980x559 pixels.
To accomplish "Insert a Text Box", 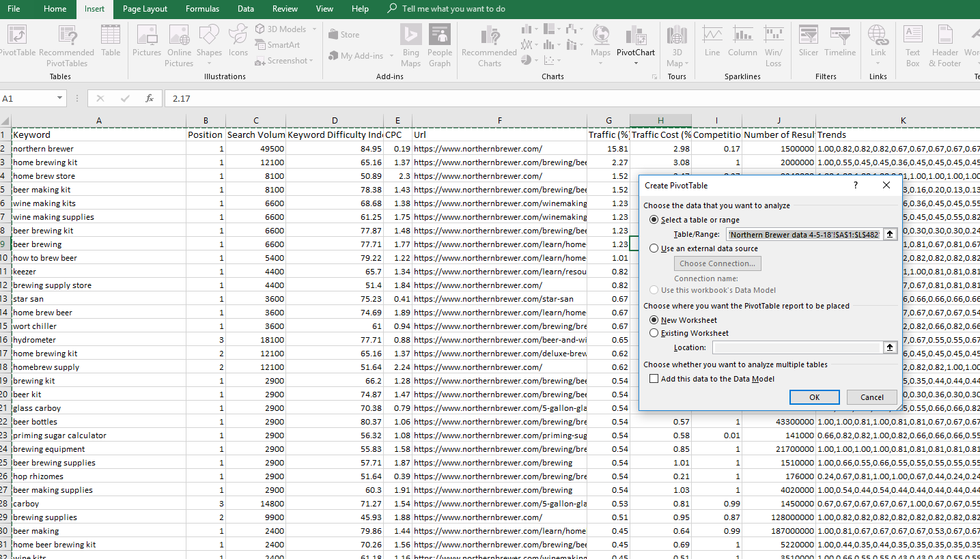I will (x=913, y=45).
